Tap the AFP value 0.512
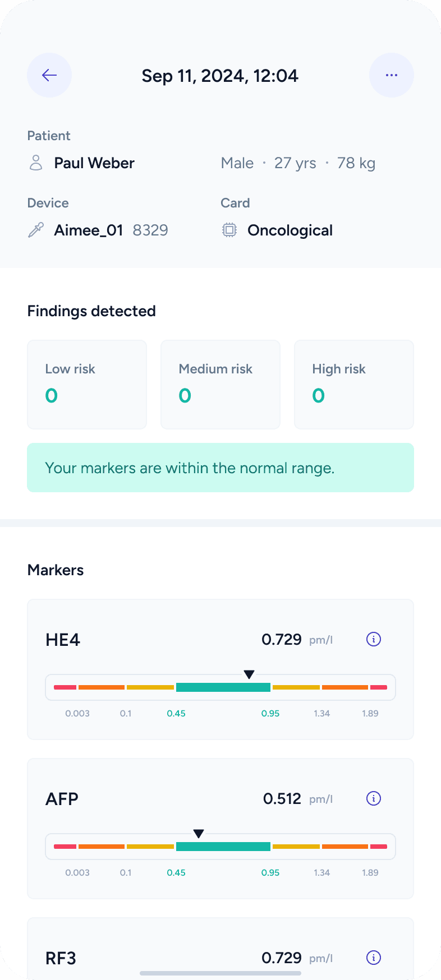The height and width of the screenshot is (980, 441). [x=282, y=798]
